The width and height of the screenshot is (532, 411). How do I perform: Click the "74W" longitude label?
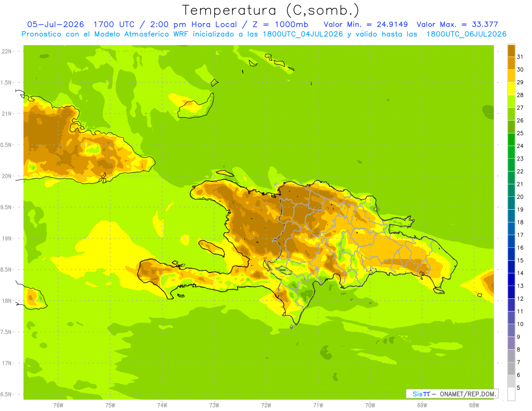162,405
